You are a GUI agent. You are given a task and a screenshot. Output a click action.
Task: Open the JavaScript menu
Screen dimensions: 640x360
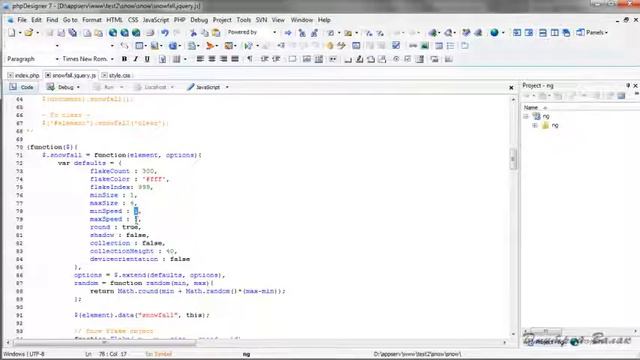point(156,20)
